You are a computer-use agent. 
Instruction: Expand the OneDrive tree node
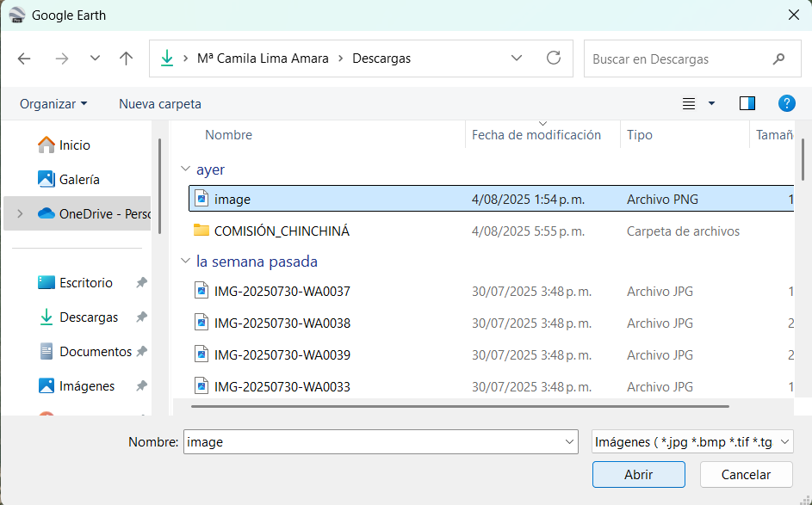pos(20,213)
